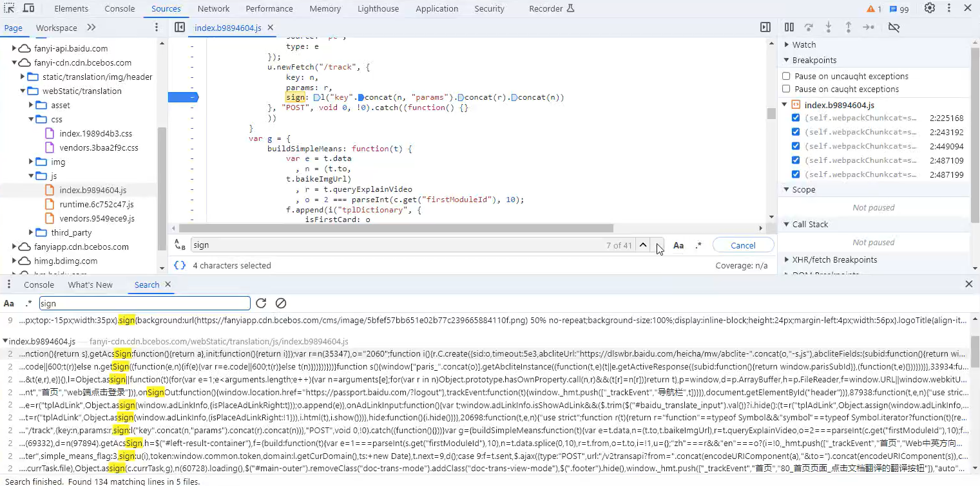The width and height of the screenshot is (980, 486).
Task: Close the Search drawer tab
Action: click(x=168, y=285)
